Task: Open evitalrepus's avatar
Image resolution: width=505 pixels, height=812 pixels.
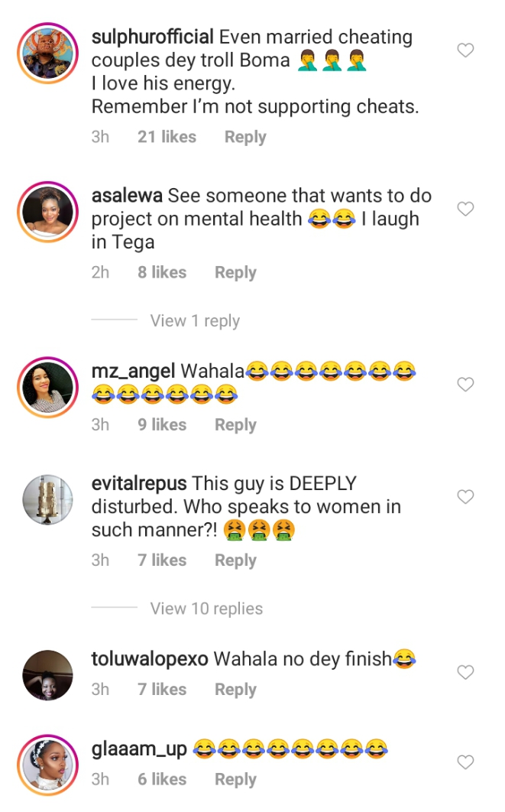Action: [48, 499]
